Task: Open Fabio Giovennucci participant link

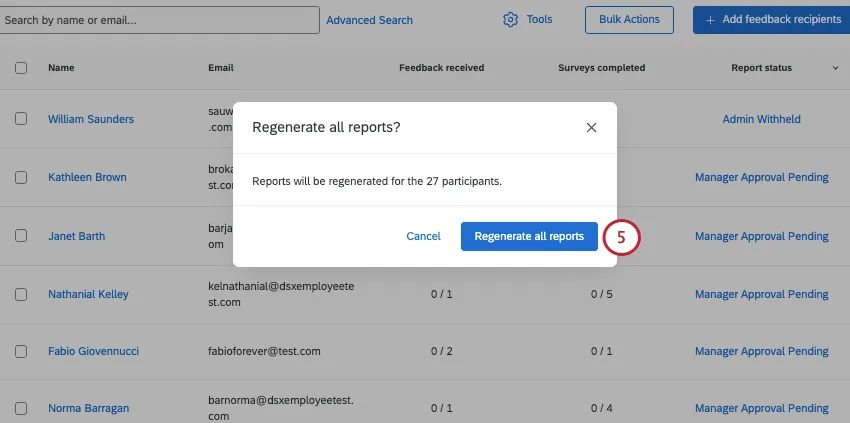Action: [93, 351]
